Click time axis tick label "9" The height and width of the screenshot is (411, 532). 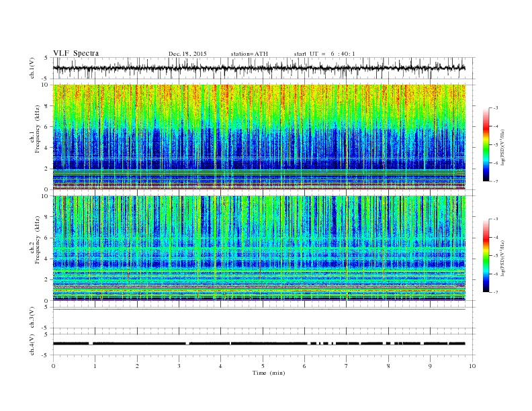click(430, 366)
